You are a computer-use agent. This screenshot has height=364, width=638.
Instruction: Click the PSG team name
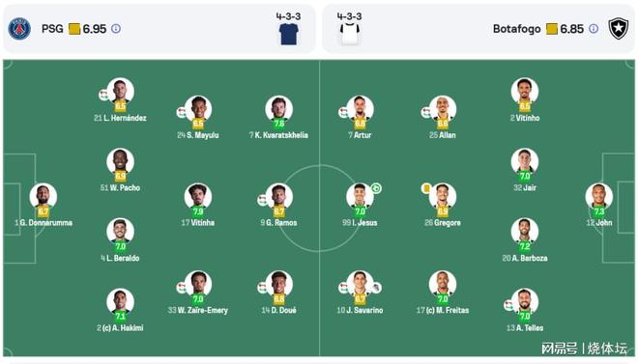[52, 29]
